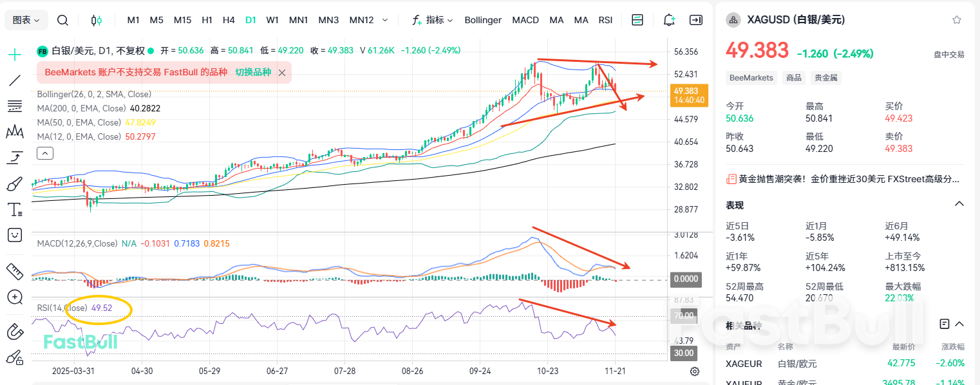This screenshot has width=980, height=385.
Task: Switch to the H4 timeframe
Action: (229, 20)
